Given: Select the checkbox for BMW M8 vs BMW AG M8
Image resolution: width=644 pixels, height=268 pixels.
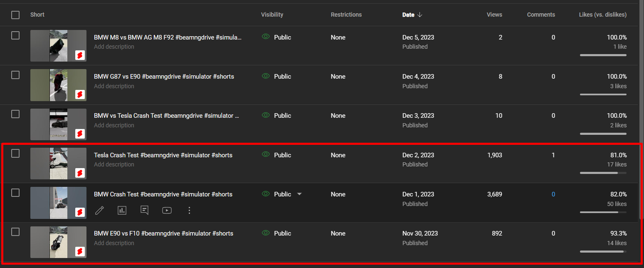Looking at the screenshot, I should (x=15, y=35).
